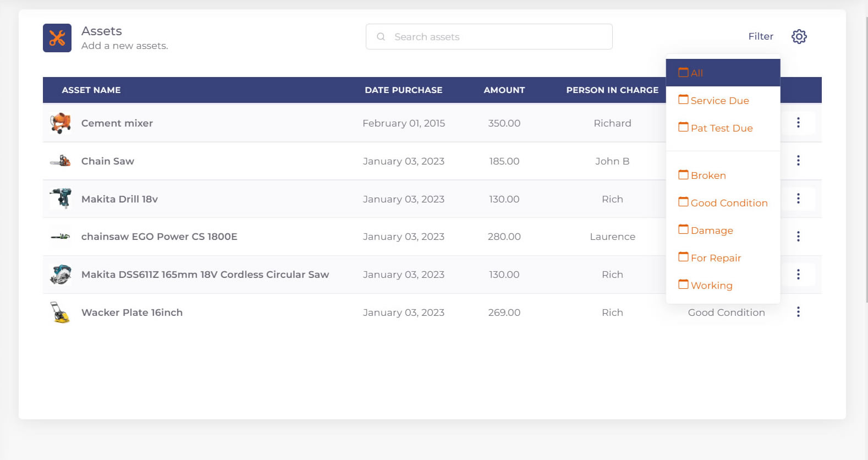Image resolution: width=868 pixels, height=460 pixels.
Task: Filter assets by Damage status
Action: [723, 230]
